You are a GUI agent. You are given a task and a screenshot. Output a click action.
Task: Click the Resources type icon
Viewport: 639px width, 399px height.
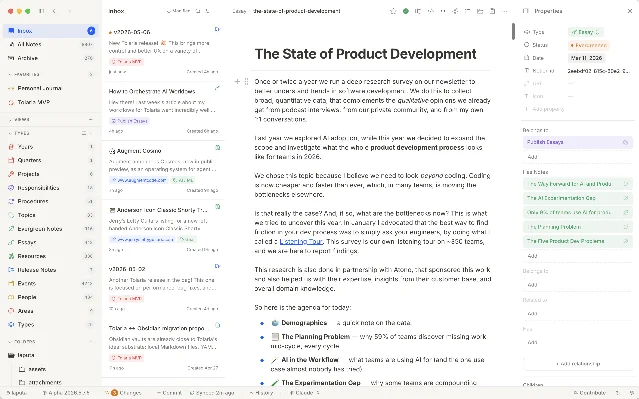[x=11, y=256]
